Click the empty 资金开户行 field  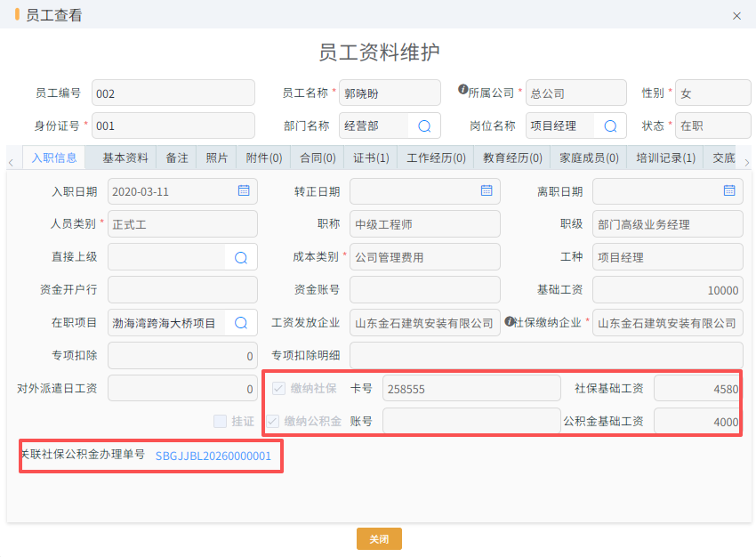coord(182,290)
